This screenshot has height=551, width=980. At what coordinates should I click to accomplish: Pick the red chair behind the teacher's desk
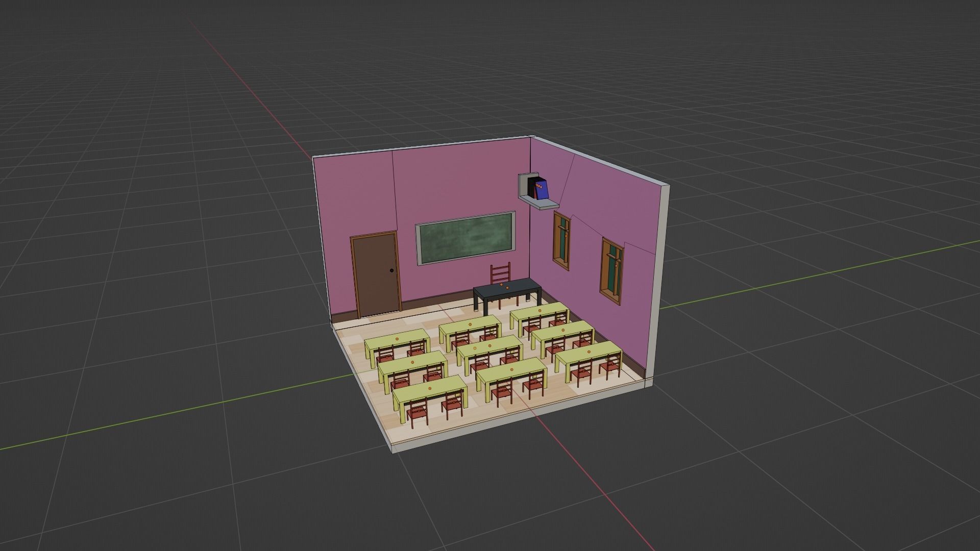[500, 274]
